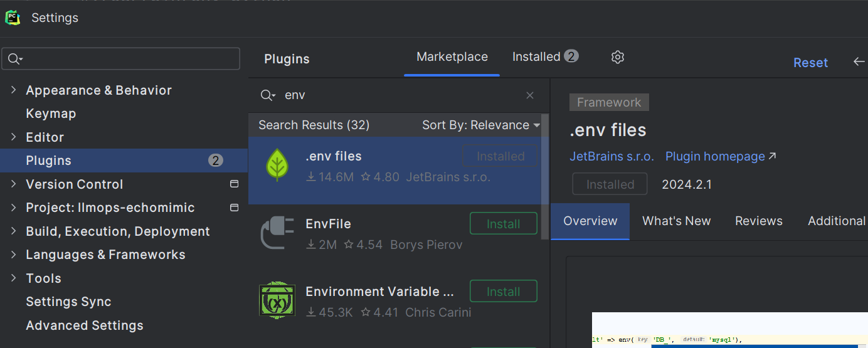Viewport: 868px width, 348px height.
Task: Open the JetBrains s.r.o. vendor link
Action: [x=611, y=156]
